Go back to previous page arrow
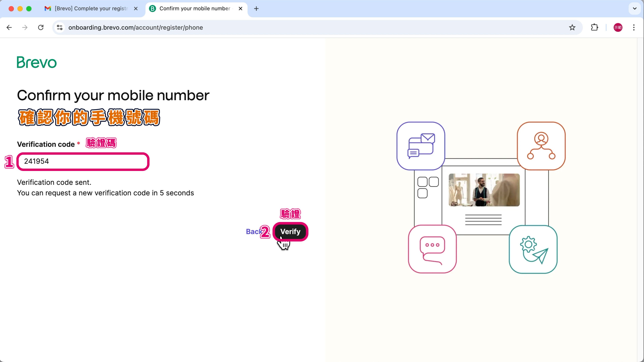This screenshot has height=362, width=644. click(x=9, y=27)
